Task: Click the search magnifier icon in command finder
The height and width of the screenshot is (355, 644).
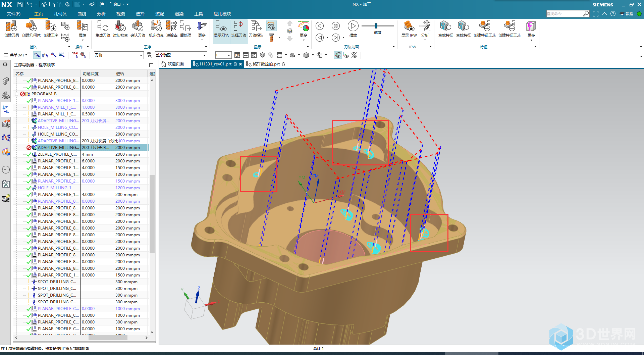Action: click(586, 14)
